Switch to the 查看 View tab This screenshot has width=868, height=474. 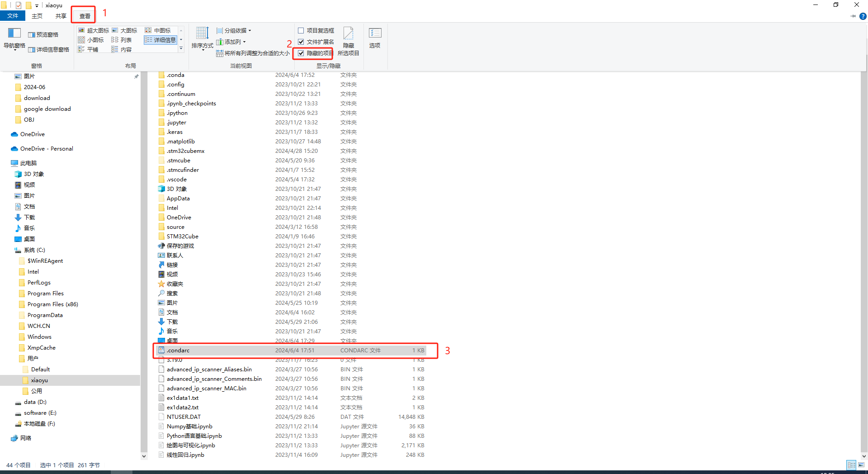tap(85, 16)
